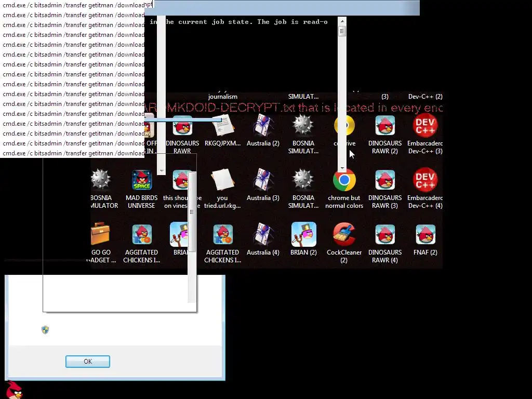
Task: Click the red MKDOID-DECRYPT.txt warning text
Action: coord(294,108)
